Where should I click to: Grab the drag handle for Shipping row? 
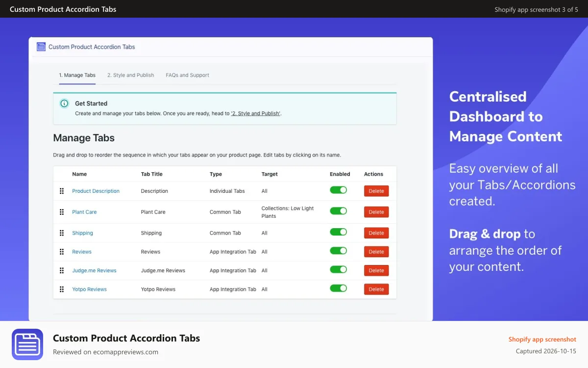coord(62,233)
